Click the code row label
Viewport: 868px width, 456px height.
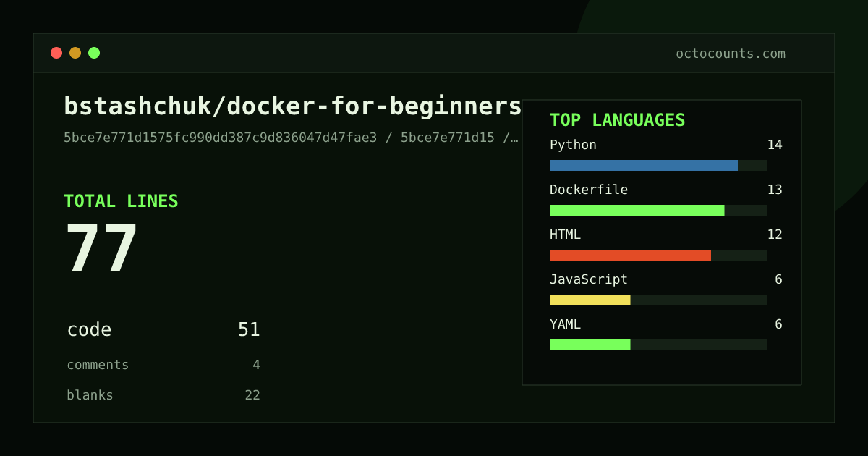pos(89,330)
